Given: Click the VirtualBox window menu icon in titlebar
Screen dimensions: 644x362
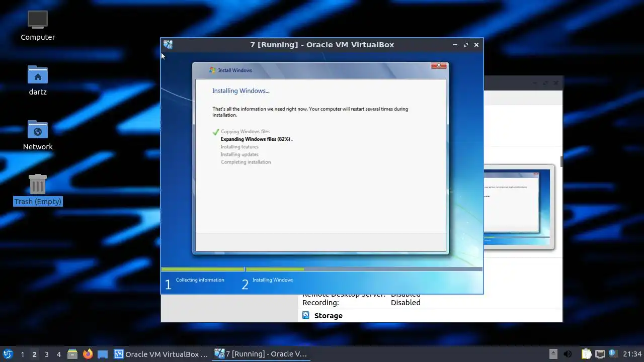Looking at the screenshot, I should [x=168, y=45].
